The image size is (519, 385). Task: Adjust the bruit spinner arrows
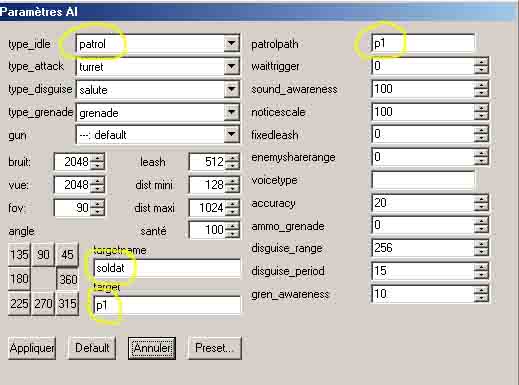pyautogui.click(x=98, y=162)
